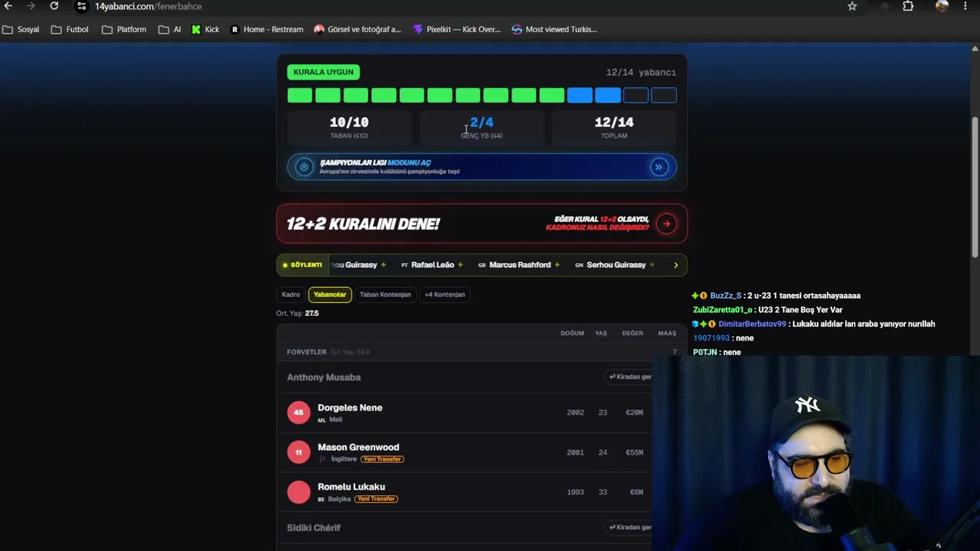Select the Dorgeles Nene player name
The image size is (980, 551).
point(350,408)
